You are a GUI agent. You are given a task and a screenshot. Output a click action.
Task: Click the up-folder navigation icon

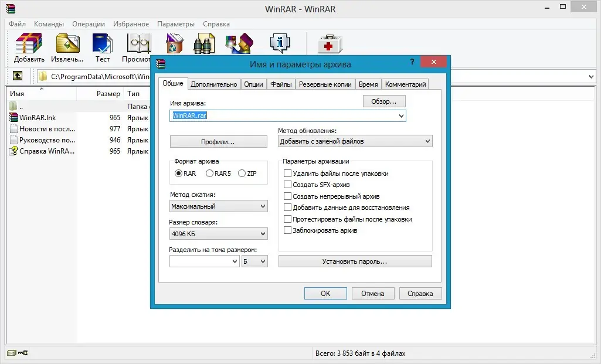click(18, 76)
